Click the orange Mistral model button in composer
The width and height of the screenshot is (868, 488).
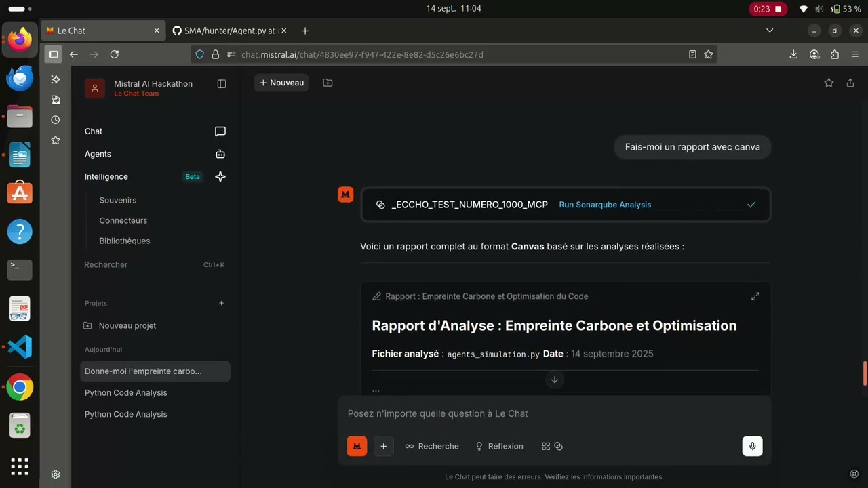tap(357, 446)
